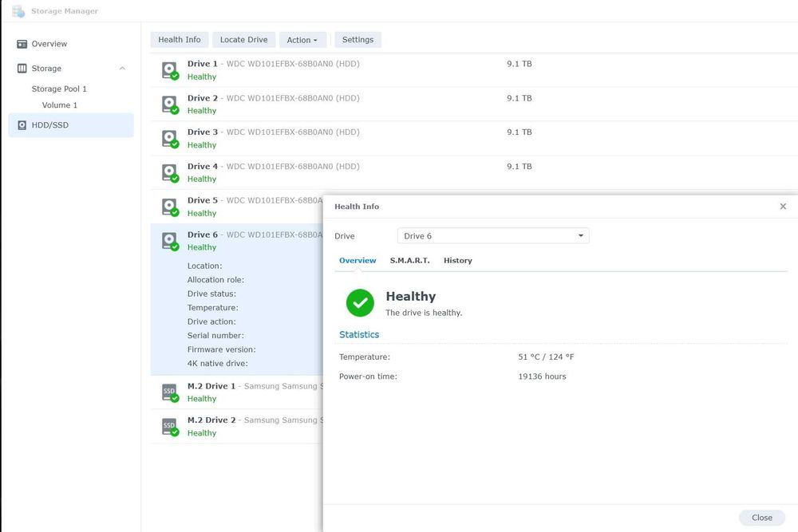Click the Drive 2 disk icon
The width and height of the screenshot is (798, 532).
pyautogui.click(x=170, y=104)
